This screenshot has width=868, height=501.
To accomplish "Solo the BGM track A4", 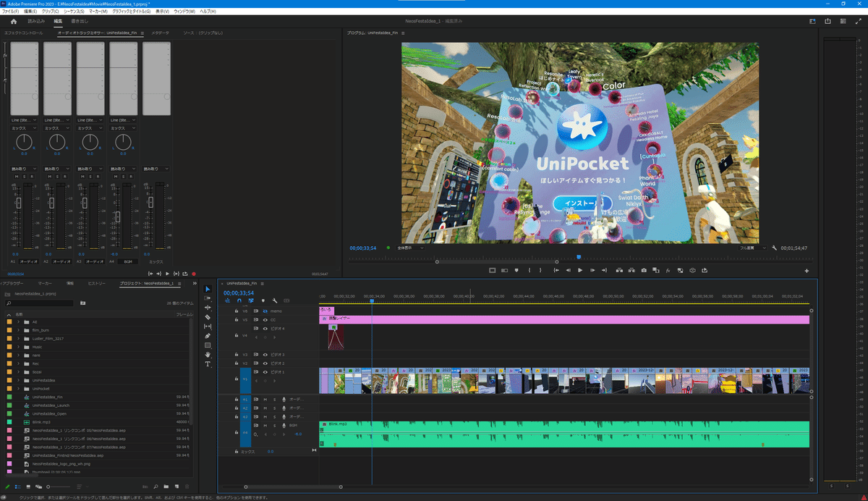I will click(x=275, y=426).
